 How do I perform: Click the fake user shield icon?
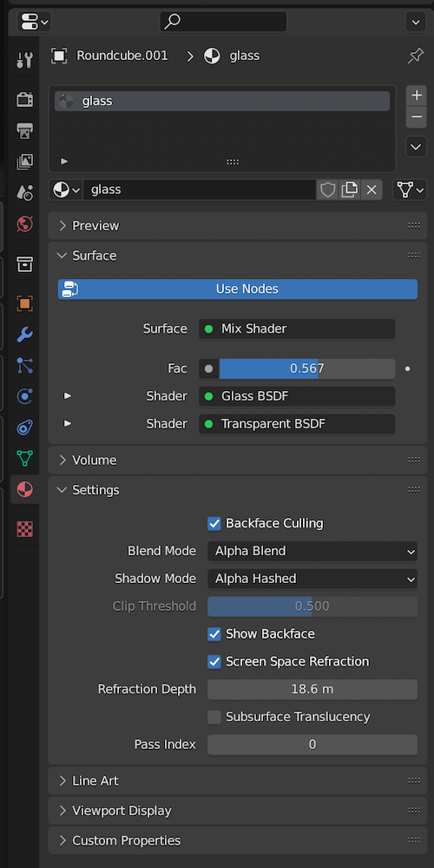coord(328,190)
